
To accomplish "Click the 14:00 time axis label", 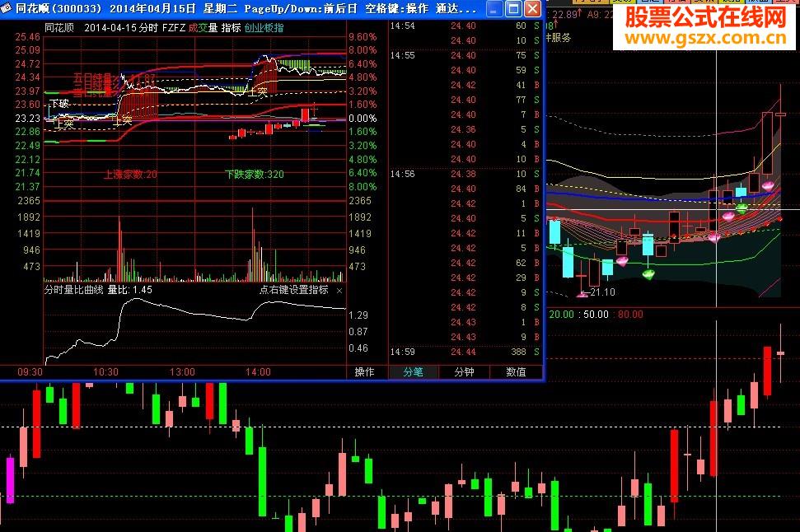I will tap(258, 372).
